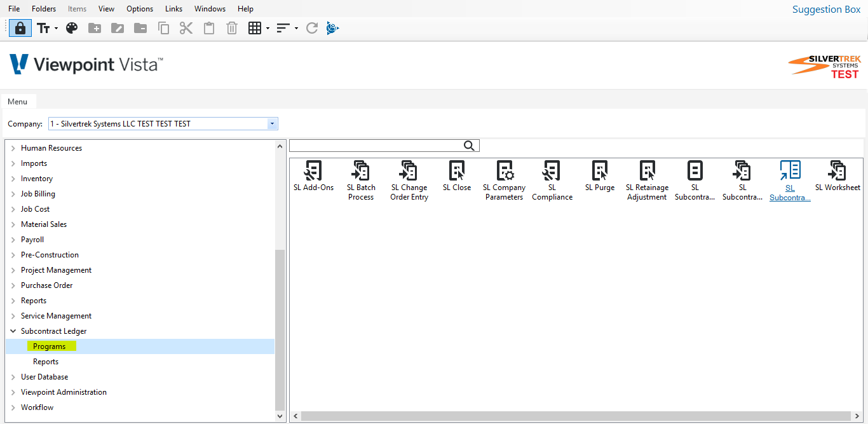
Task: Open SL Retainage Adjustment
Action: [647, 181]
